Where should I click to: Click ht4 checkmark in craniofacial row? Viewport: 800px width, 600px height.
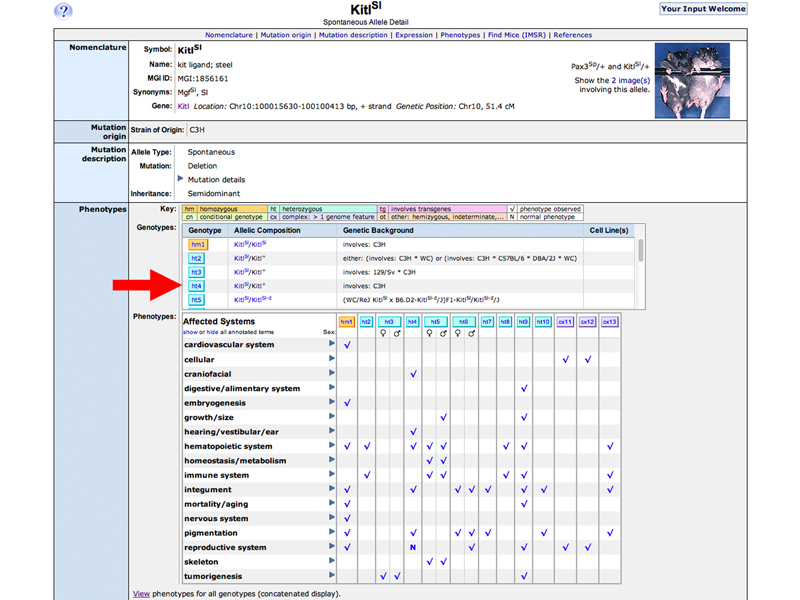coord(413,374)
